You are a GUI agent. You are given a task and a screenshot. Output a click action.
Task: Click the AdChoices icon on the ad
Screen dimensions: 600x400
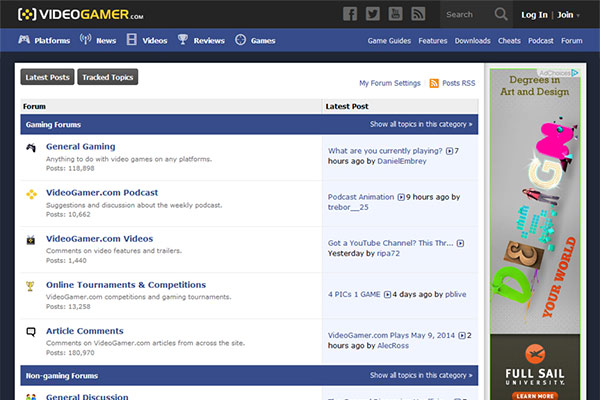tap(575, 73)
